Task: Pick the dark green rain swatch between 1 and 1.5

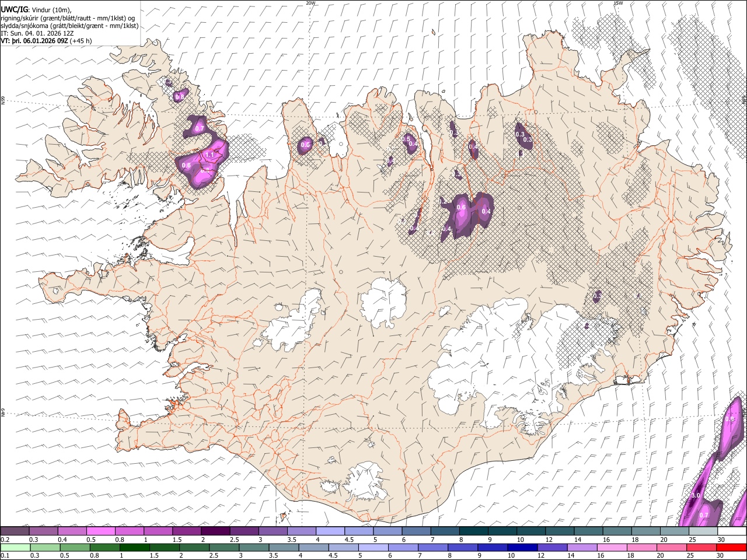Action: pos(134,548)
